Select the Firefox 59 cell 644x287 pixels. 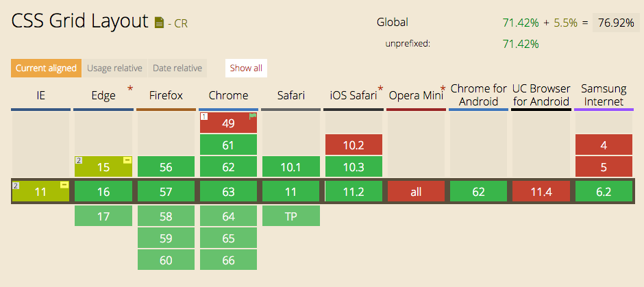coord(166,238)
